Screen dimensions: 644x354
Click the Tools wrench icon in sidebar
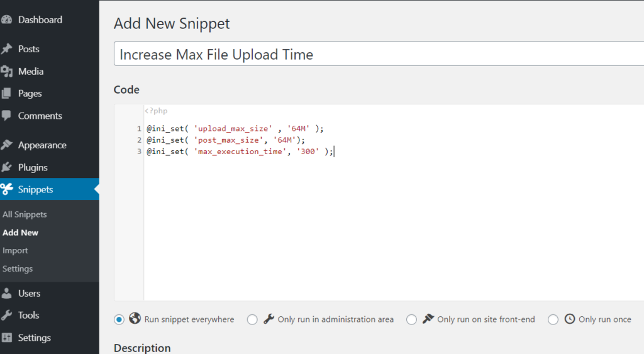pos(6,315)
